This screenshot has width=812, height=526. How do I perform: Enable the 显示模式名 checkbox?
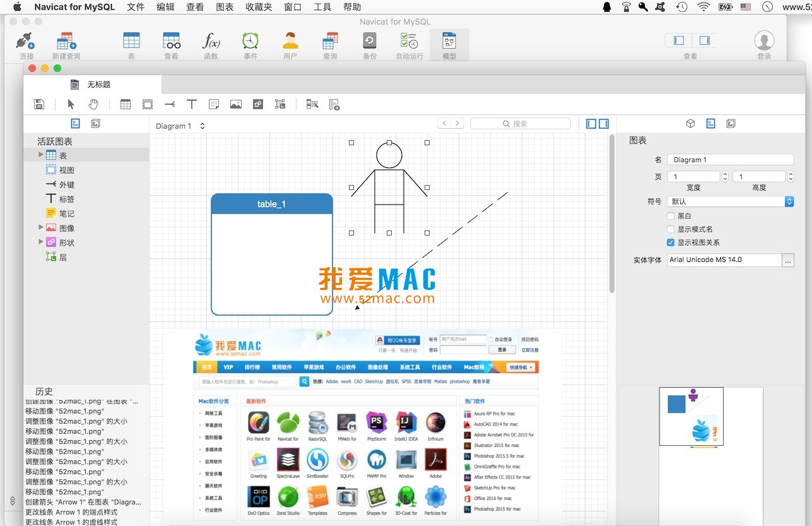coord(671,229)
